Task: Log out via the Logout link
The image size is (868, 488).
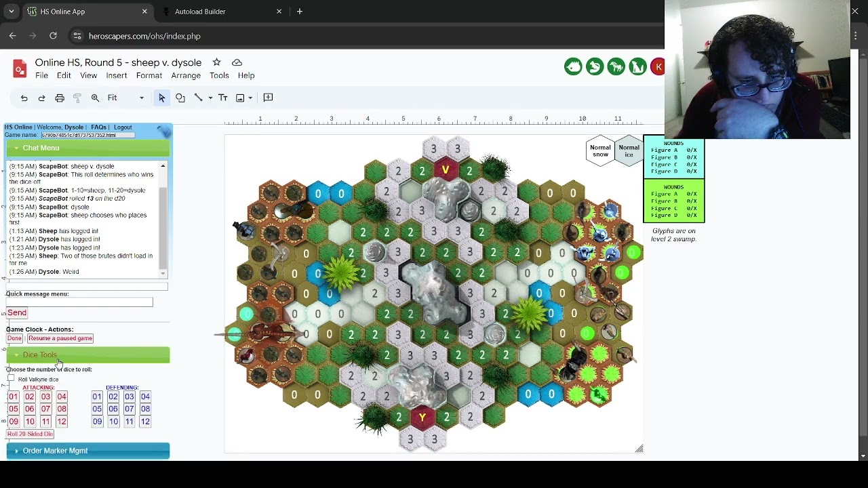Action: [x=123, y=127]
